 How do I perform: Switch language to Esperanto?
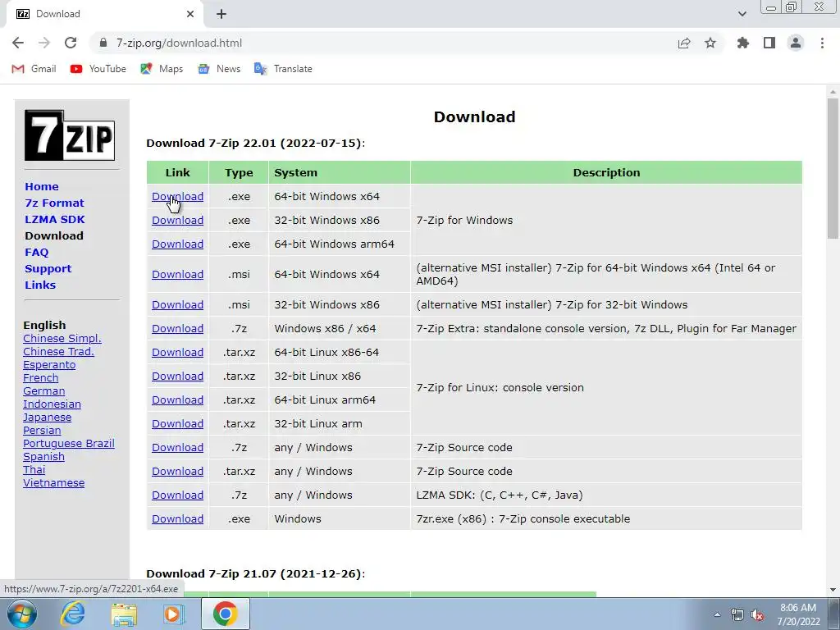click(49, 365)
